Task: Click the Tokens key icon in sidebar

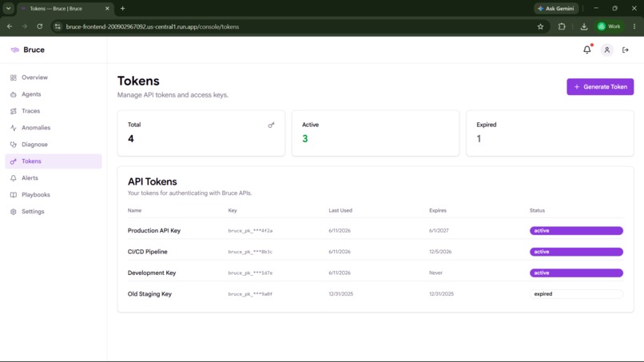Action: click(13, 161)
